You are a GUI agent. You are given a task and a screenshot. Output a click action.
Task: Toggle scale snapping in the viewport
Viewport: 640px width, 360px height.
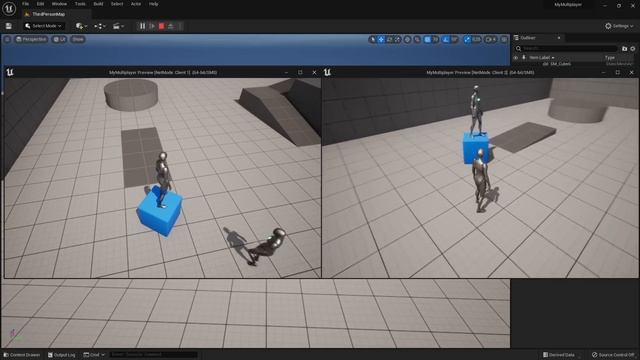click(x=467, y=40)
